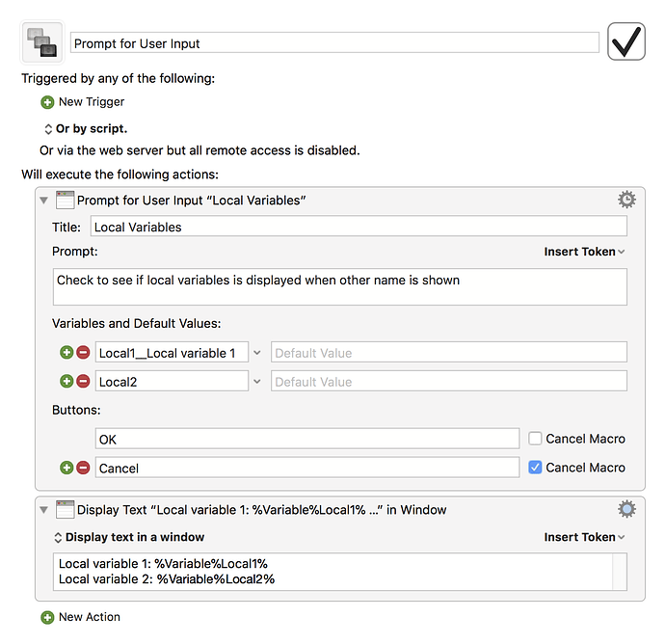This screenshot has width=665, height=644.
Task: Open Insert Token menu for Display Text
Action: (584, 537)
